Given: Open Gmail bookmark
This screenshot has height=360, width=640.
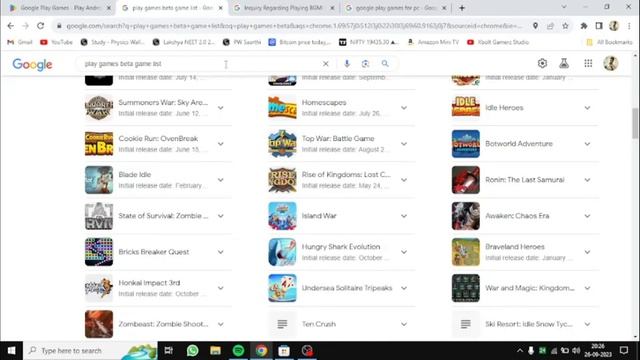Looking at the screenshot, I should tap(20, 42).
